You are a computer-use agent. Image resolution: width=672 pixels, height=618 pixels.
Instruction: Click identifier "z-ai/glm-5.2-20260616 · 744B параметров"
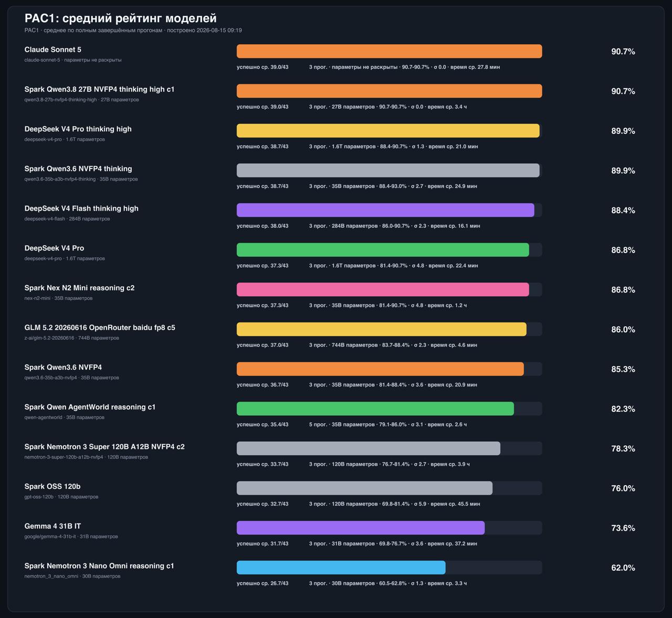(x=72, y=338)
